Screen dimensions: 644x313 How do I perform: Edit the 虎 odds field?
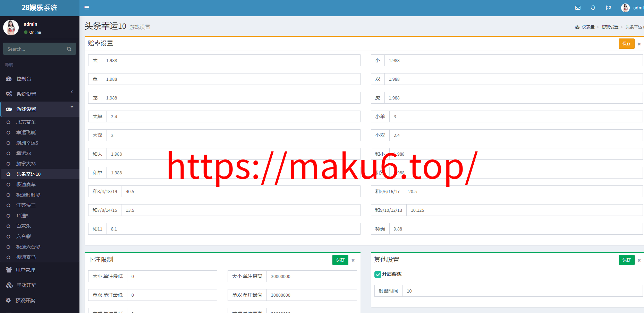[x=514, y=98]
